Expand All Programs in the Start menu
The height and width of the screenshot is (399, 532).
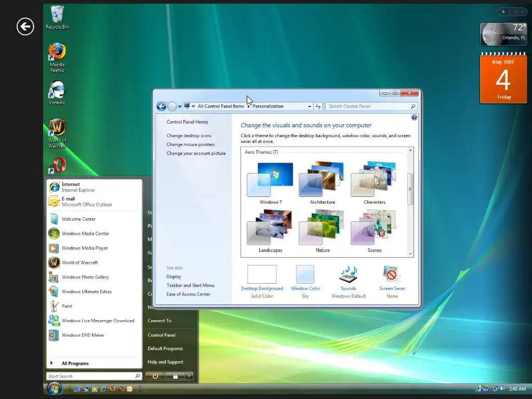tap(95, 363)
